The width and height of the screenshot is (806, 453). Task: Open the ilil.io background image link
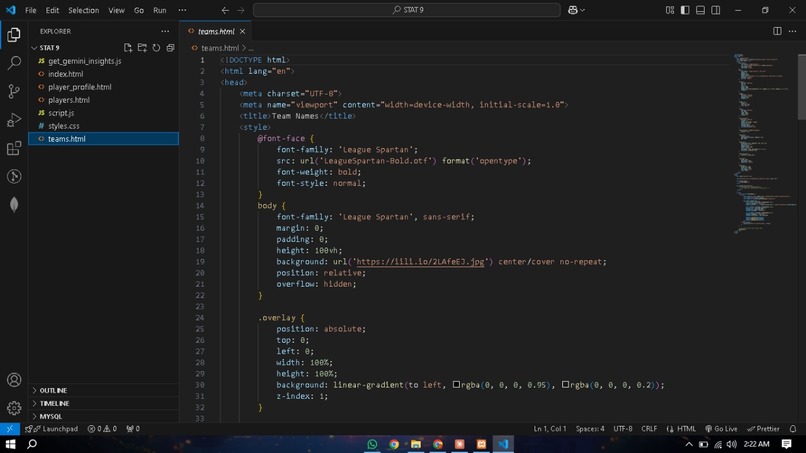(420, 262)
